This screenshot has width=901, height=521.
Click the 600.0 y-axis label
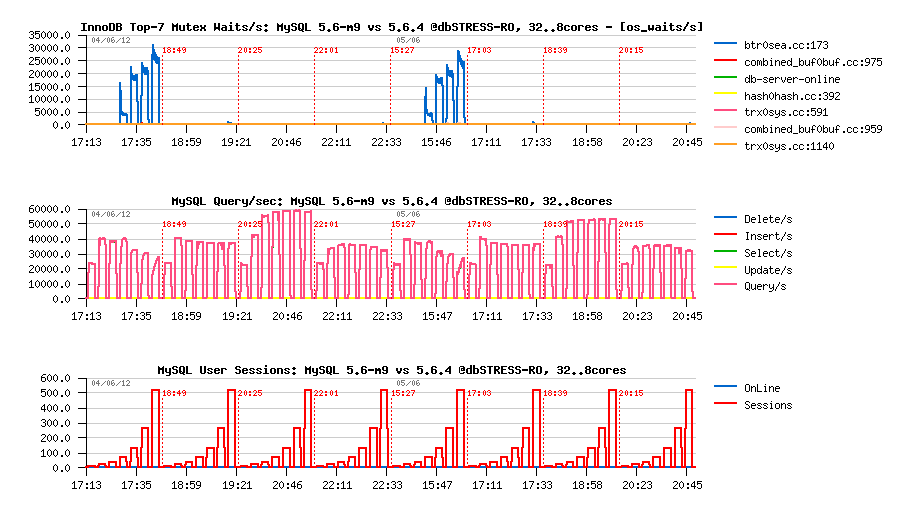coord(55,378)
